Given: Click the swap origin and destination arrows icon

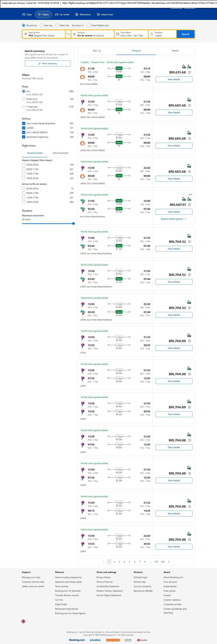Looking at the screenshot, I should (x=68, y=34).
